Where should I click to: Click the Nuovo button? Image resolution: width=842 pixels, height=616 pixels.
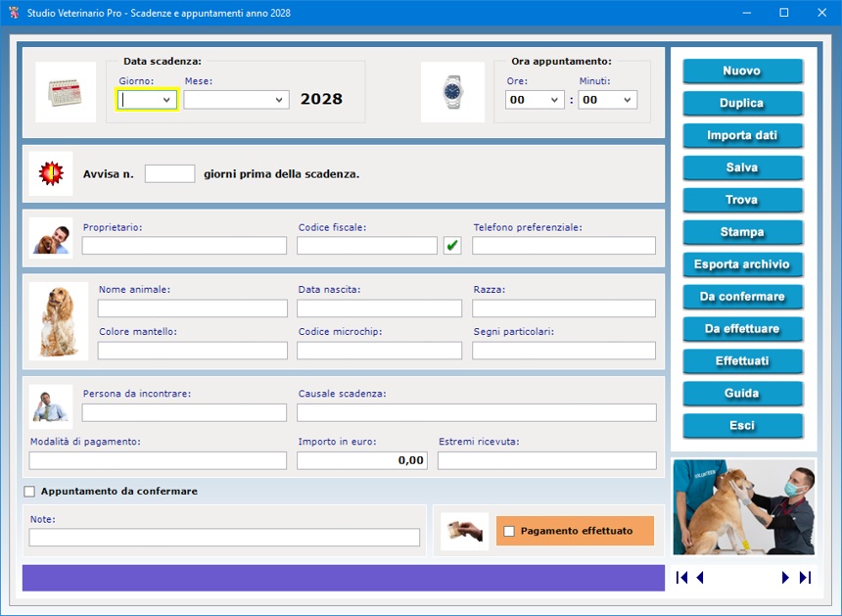coord(743,71)
